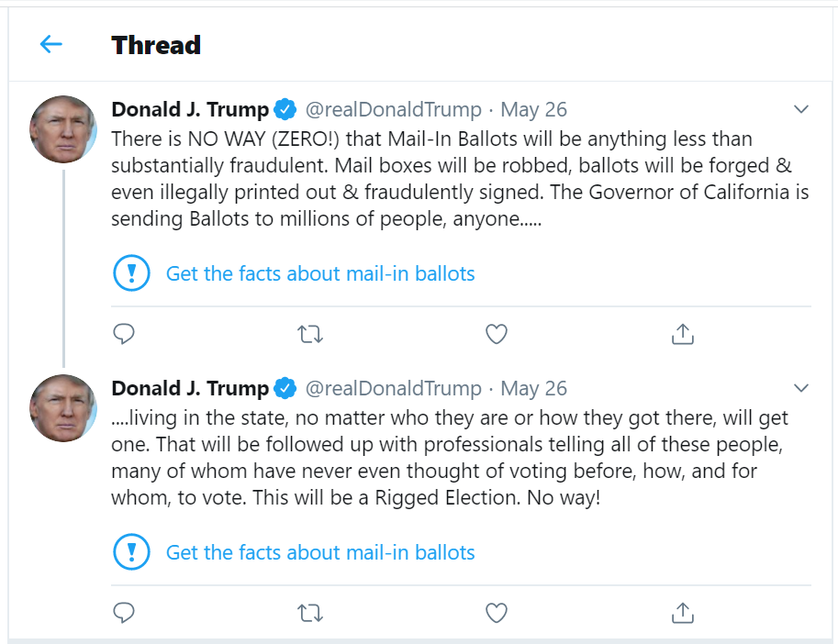
Task: Share the first tweet
Action: pyautogui.click(x=682, y=335)
